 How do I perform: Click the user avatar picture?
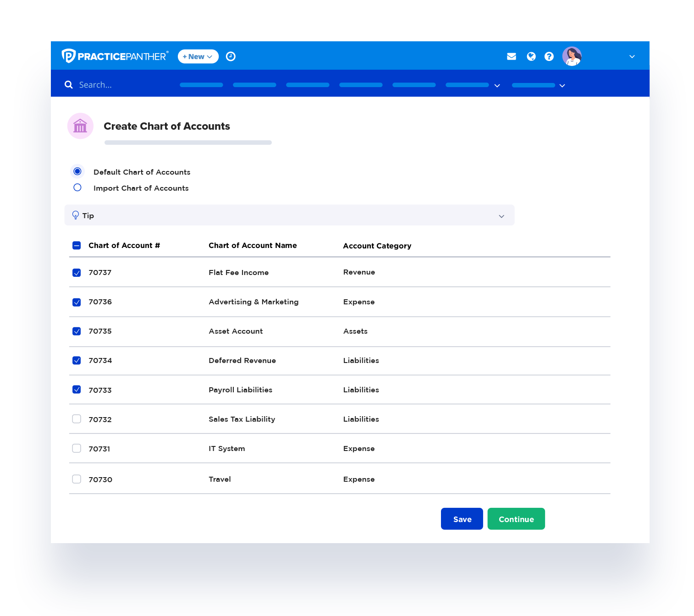pos(572,56)
